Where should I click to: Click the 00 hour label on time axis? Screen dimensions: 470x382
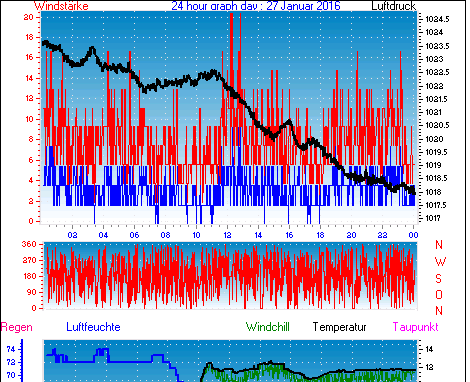pyautogui.click(x=413, y=235)
